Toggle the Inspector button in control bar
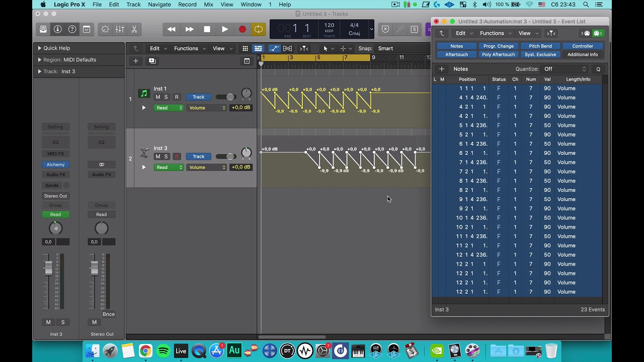644x362 pixels. (58, 29)
